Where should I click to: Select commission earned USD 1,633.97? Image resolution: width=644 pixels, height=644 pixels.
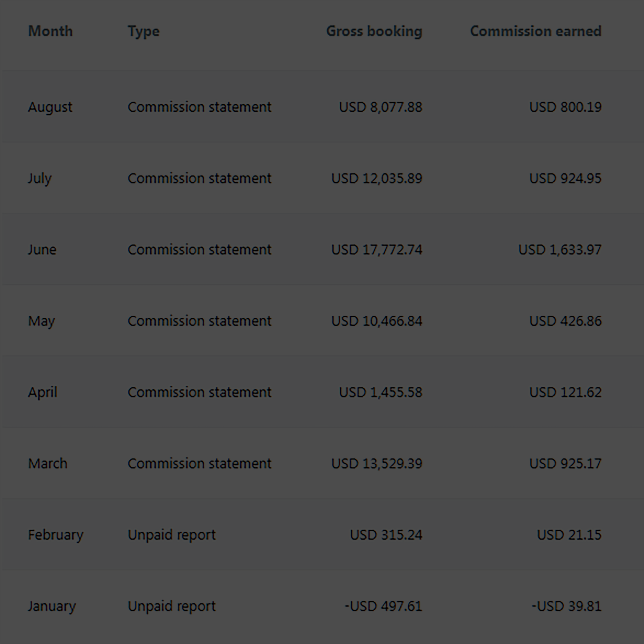click(x=560, y=250)
